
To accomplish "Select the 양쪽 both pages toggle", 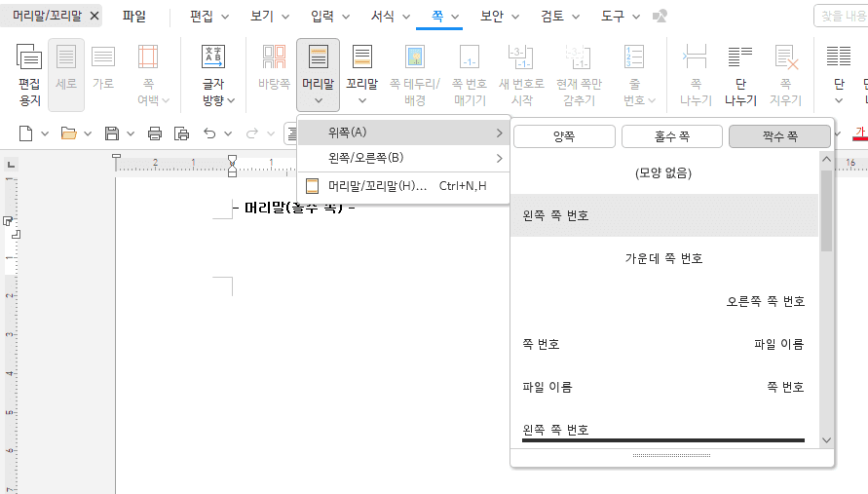I will click(564, 136).
